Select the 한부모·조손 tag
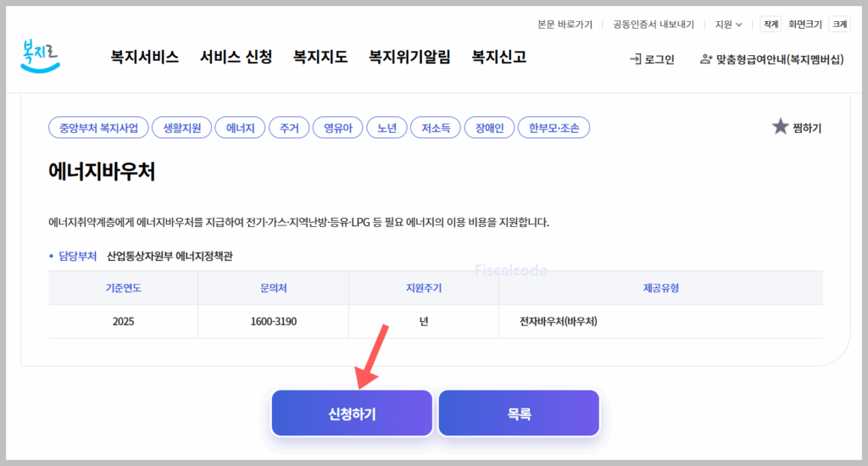 554,128
